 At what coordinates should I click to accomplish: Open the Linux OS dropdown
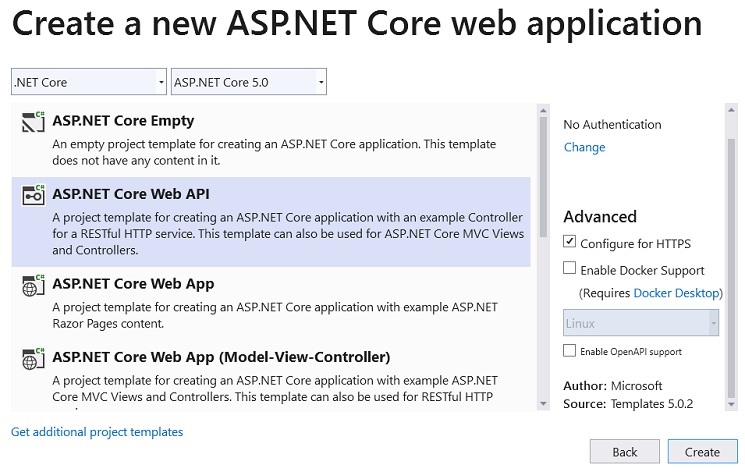(x=641, y=323)
